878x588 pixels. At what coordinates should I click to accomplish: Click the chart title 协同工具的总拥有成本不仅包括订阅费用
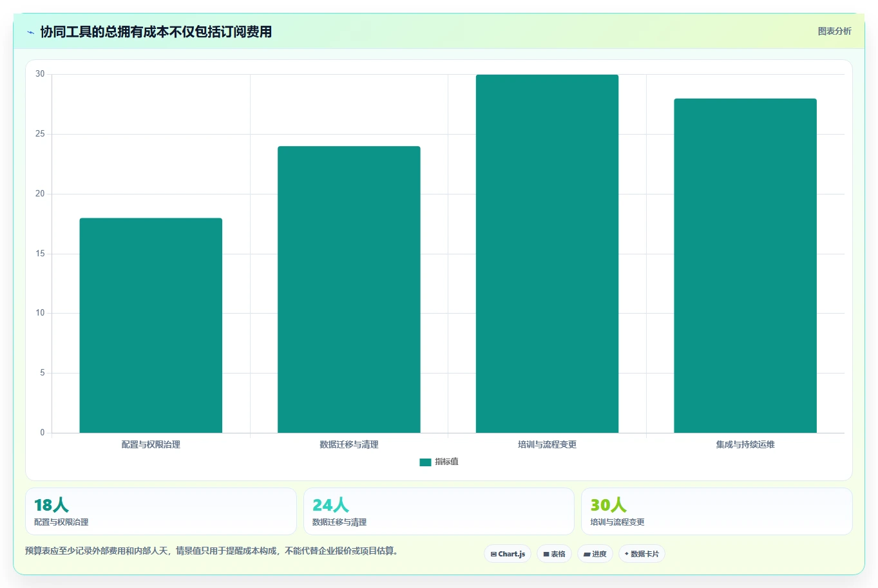click(x=156, y=32)
